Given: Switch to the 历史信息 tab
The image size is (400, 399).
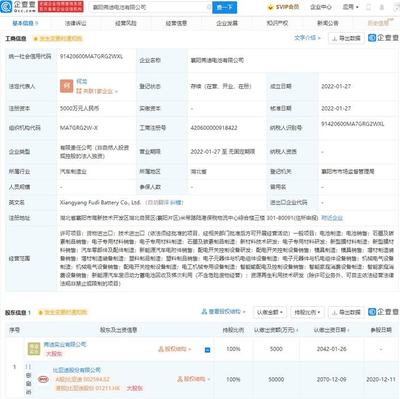Looking at the screenshot, I should pos(378,23).
